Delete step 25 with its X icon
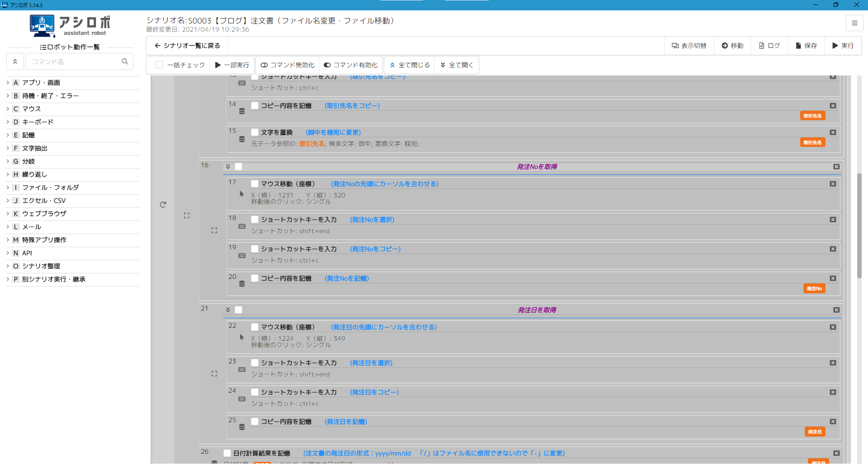The image size is (868, 470). point(833,422)
